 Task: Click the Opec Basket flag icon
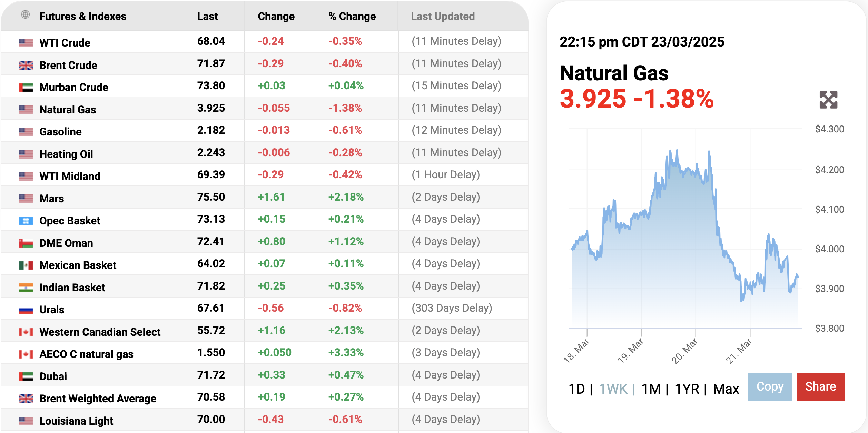26,221
